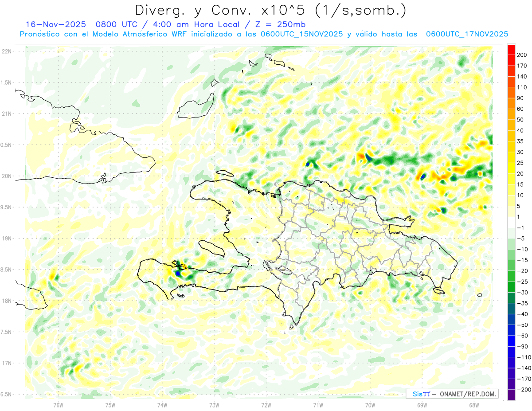
Task: Click the valid-until time '0600UTC_17NOV2025'
Action: coord(467,34)
